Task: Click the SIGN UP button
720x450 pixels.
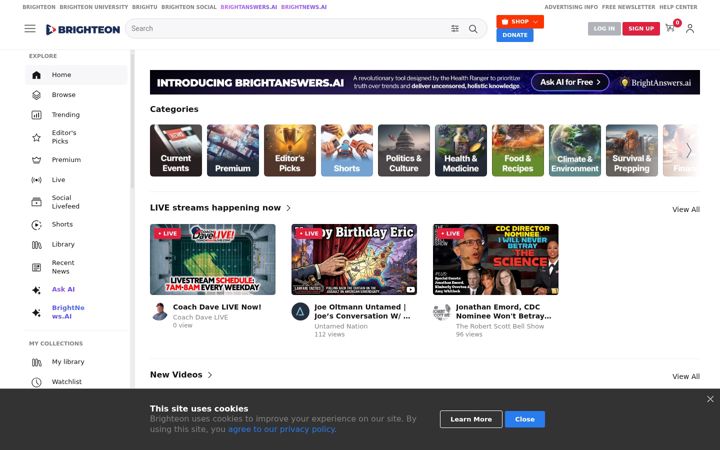Action: pyautogui.click(x=641, y=28)
